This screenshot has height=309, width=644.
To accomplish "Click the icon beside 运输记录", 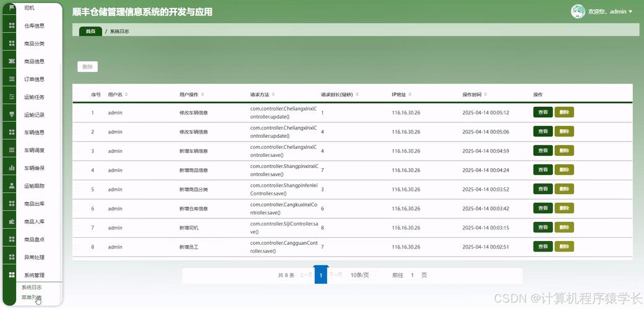I will tap(12, 115).
